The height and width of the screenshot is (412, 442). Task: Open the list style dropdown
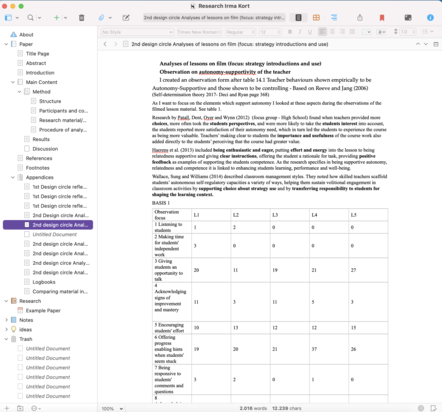[x=428, y=32]
